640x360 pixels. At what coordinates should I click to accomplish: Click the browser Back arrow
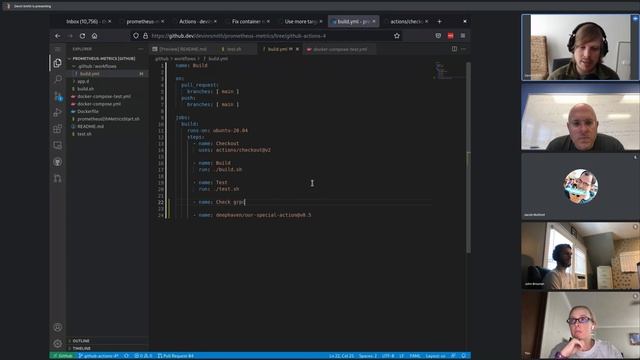pyautogui.click(x=58, y=36)
